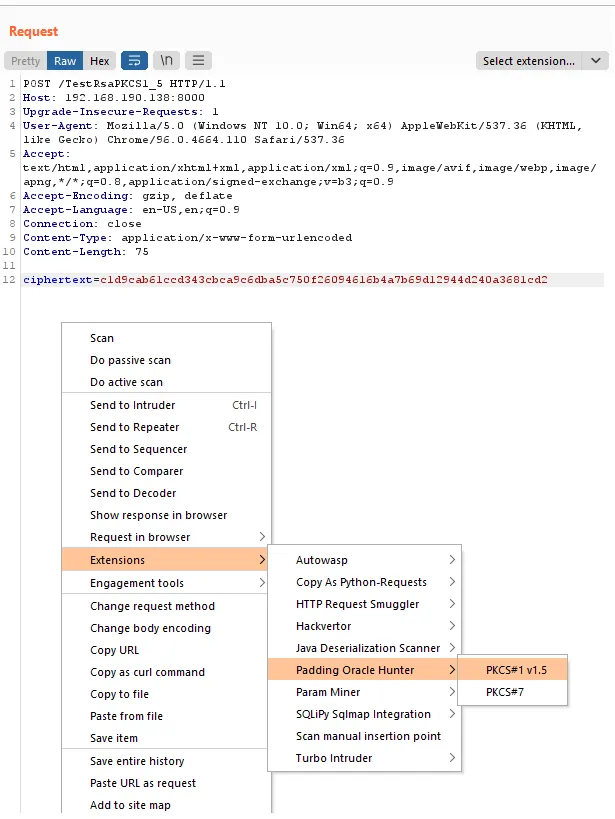This screenshot has height=819, width=615.
Task: Choose PKCS#1 v1.5 from the submenu
Action: [x=516, y=670]
